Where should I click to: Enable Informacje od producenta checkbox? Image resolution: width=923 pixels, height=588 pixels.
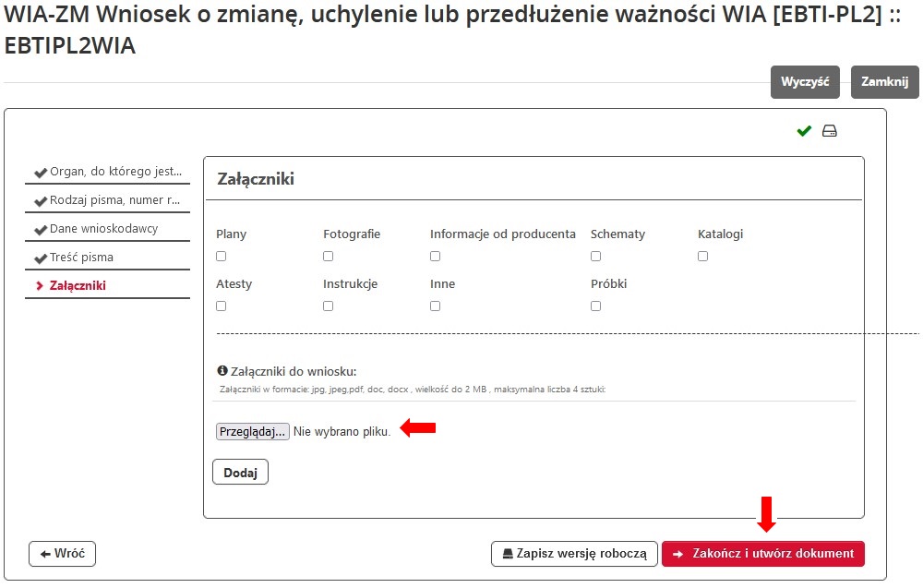coord(435,256)
